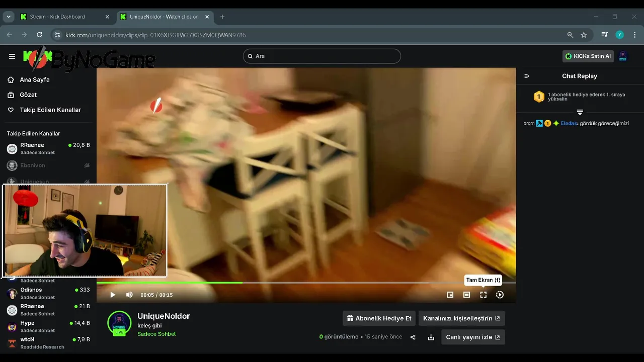Click the KICKs Satın Al button

[x=588, y=56]
